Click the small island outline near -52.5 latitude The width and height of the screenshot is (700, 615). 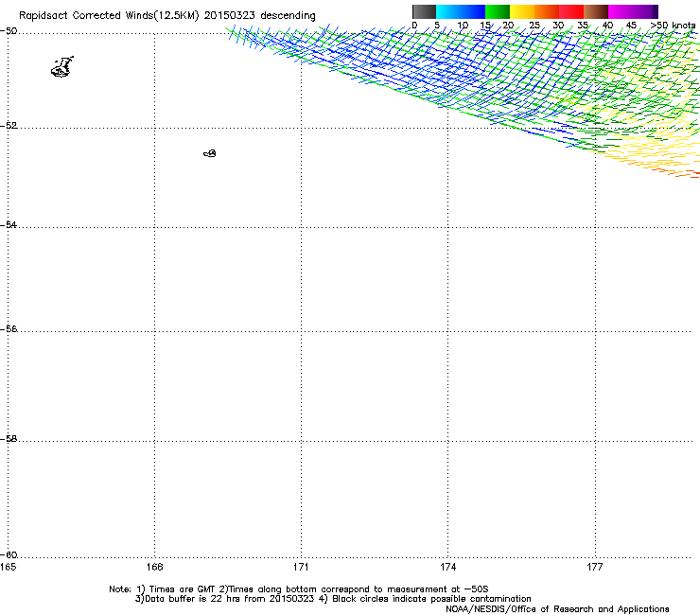[210, 153]
